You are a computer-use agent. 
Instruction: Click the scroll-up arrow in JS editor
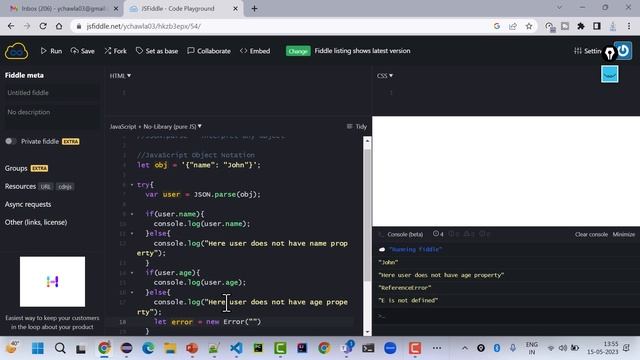(x=367, y=141)
